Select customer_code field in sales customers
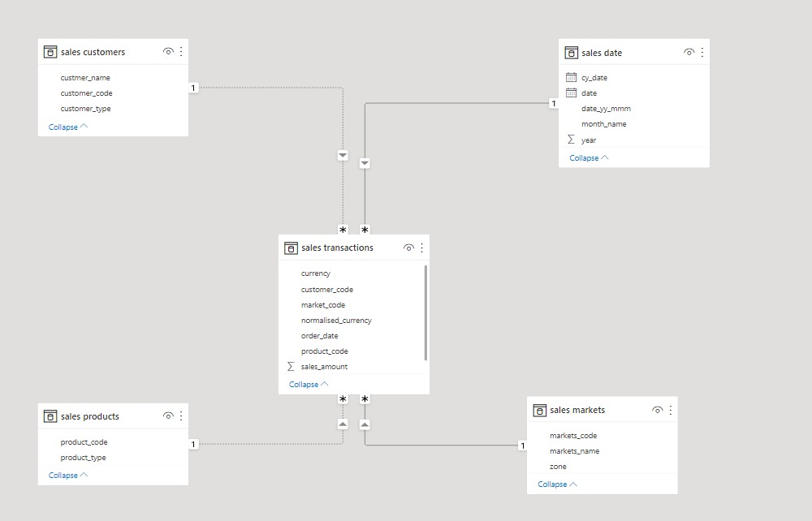812x521 pixels. coord(86,93)
